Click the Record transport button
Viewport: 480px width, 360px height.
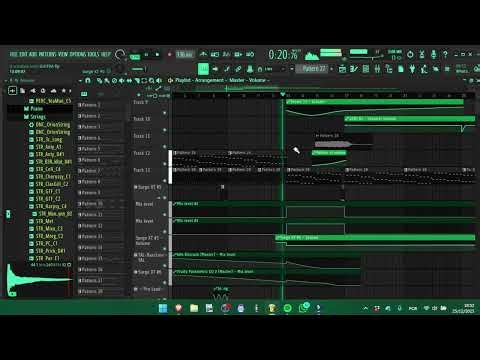tap(169, 55)
